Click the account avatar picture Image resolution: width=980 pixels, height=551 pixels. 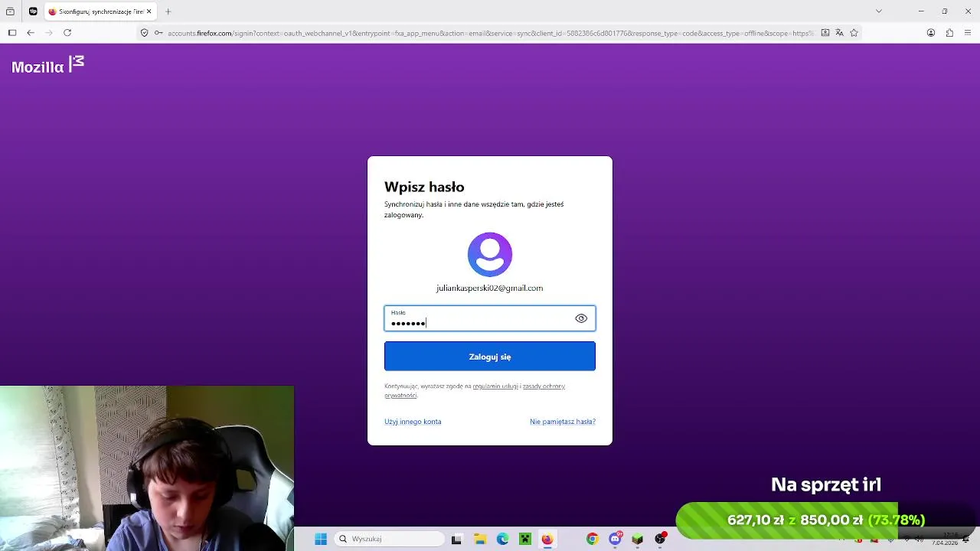tap(490, 254)
